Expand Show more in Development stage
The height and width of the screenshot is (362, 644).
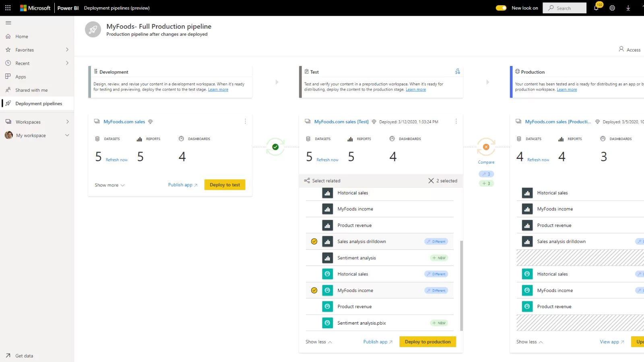pos(109,185)
